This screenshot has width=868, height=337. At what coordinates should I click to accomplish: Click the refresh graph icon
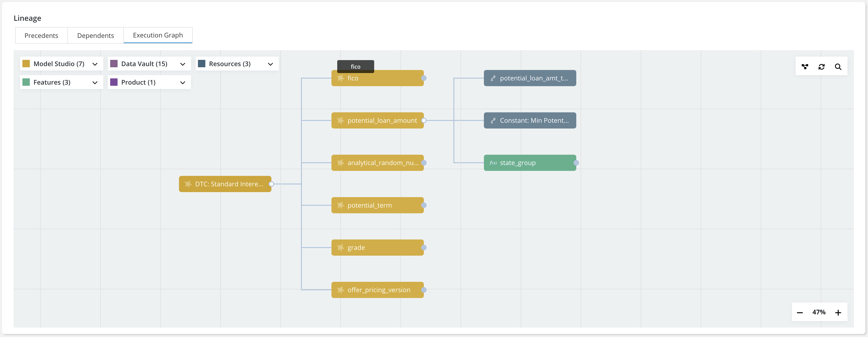821,67
